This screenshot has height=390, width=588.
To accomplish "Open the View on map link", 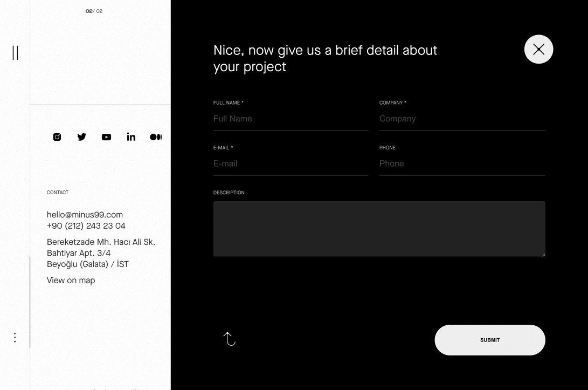I will click(71, 280).
